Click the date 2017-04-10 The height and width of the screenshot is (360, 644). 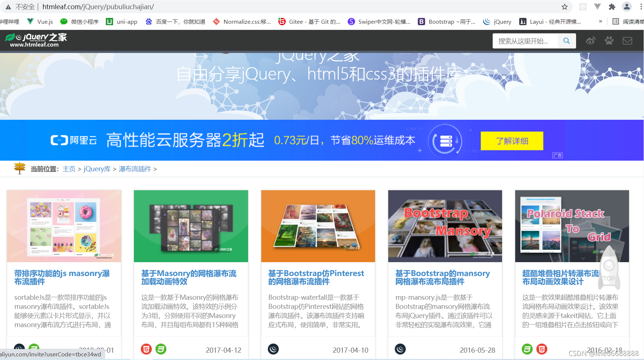(x=351, y=350)
